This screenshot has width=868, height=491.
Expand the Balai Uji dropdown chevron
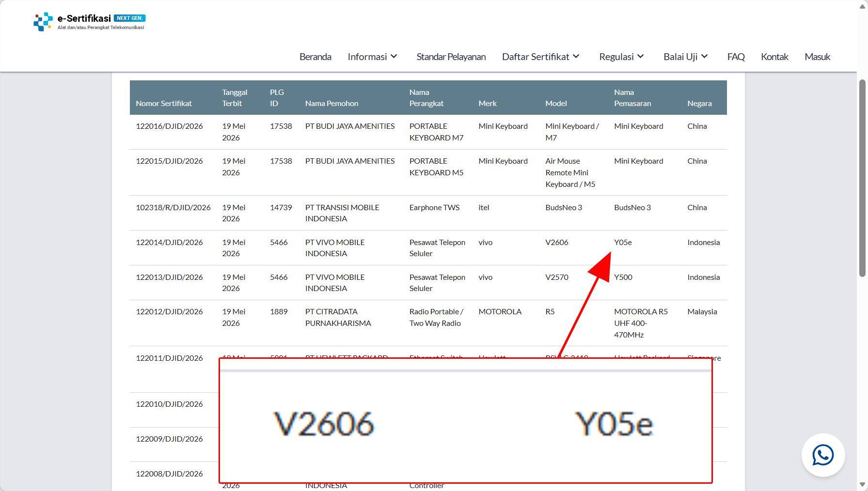(704, 57)
